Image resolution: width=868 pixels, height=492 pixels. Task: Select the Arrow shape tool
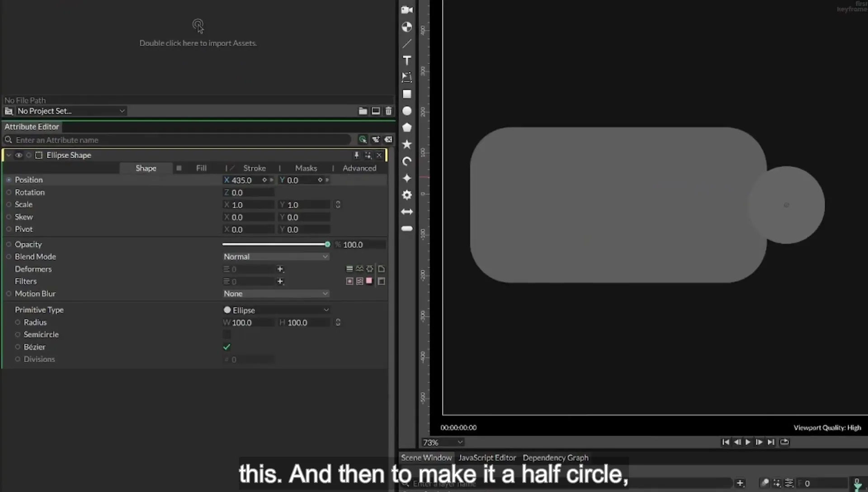(x=407, y=212)
